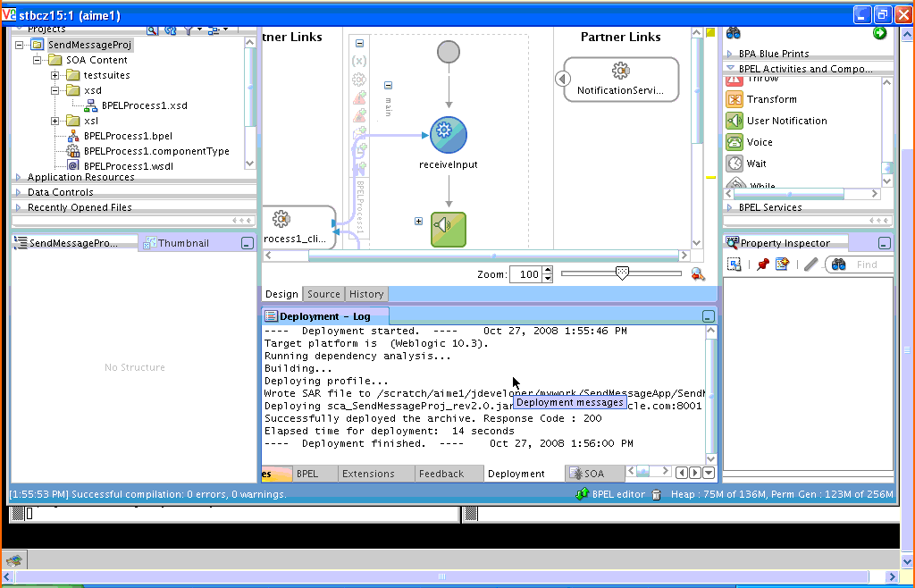Open the Feedback log tab
Viewport: 915px width, 588px height.
[x=441, y=474]
